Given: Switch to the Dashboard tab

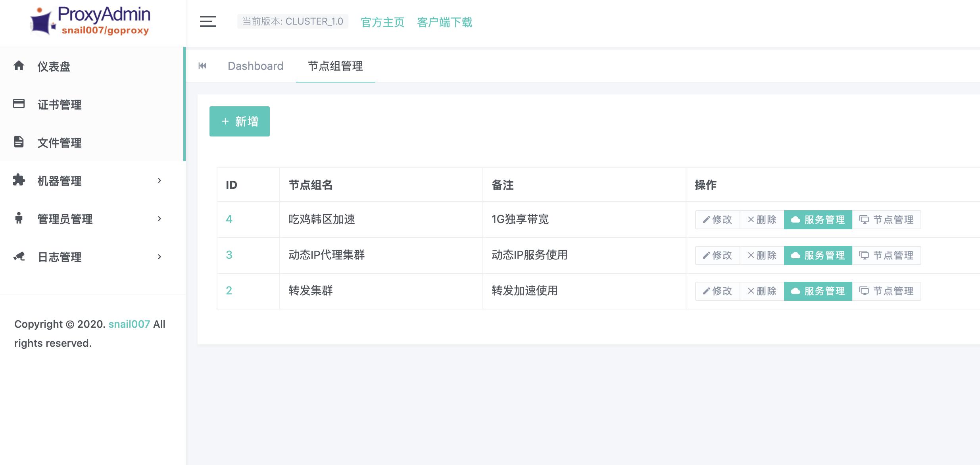Looking at the screenshot, I should coord(256,66).
